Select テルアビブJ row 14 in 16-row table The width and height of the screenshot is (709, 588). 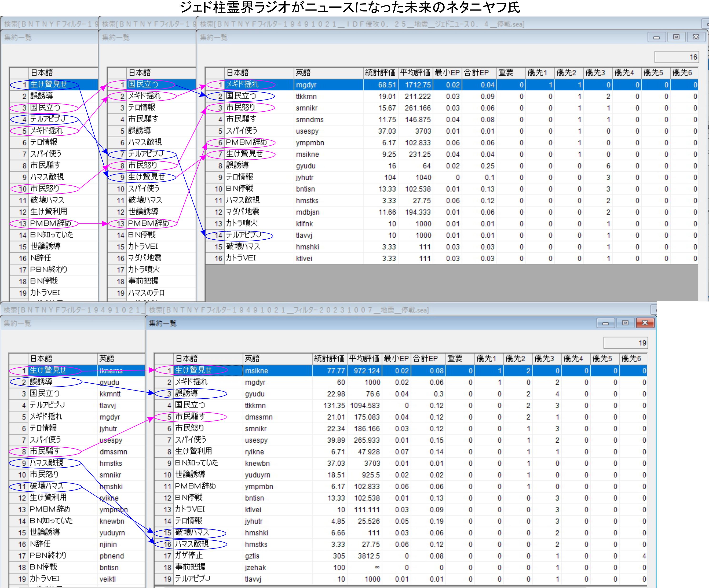click(451, 235)
